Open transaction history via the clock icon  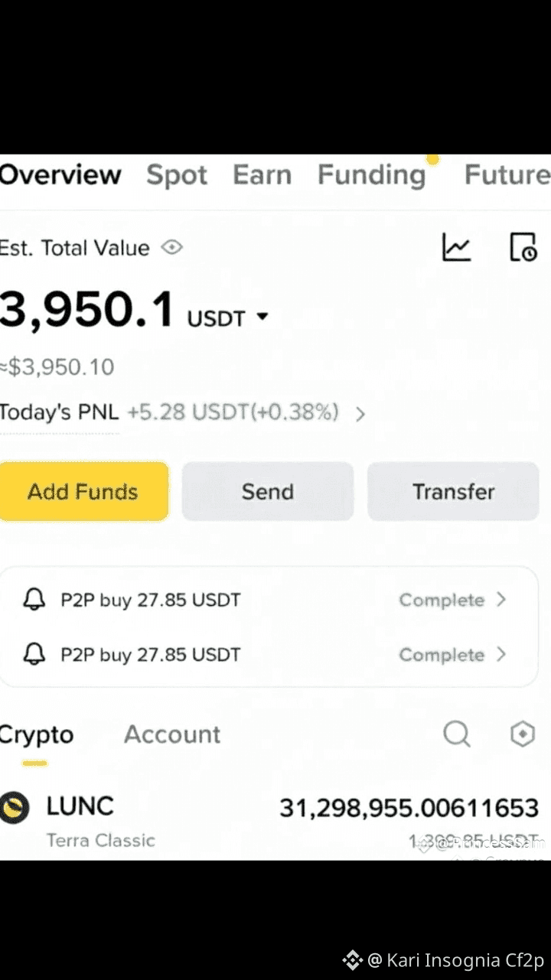(523, 247)
